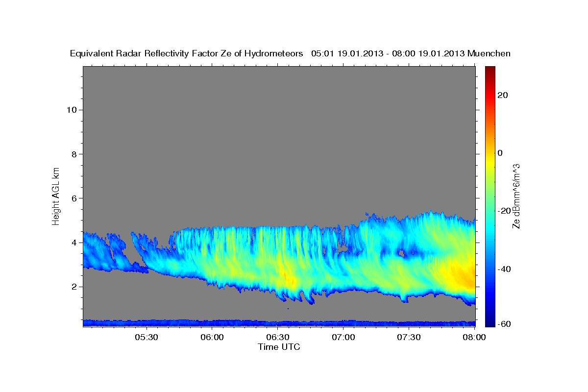
Task: Click the thin blue near-ground echo band
Action: tap(279, 323)
